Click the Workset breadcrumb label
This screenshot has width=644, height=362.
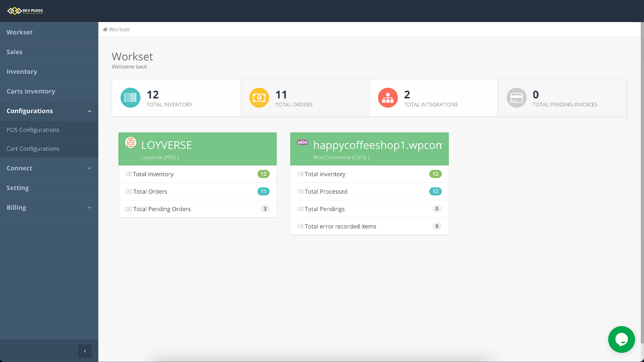(119, 29)
